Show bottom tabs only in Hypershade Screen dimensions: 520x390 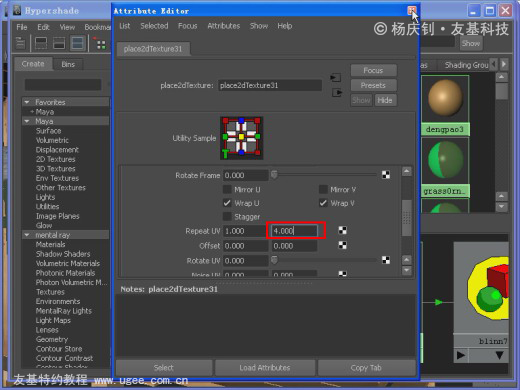(x=59, y=43)
